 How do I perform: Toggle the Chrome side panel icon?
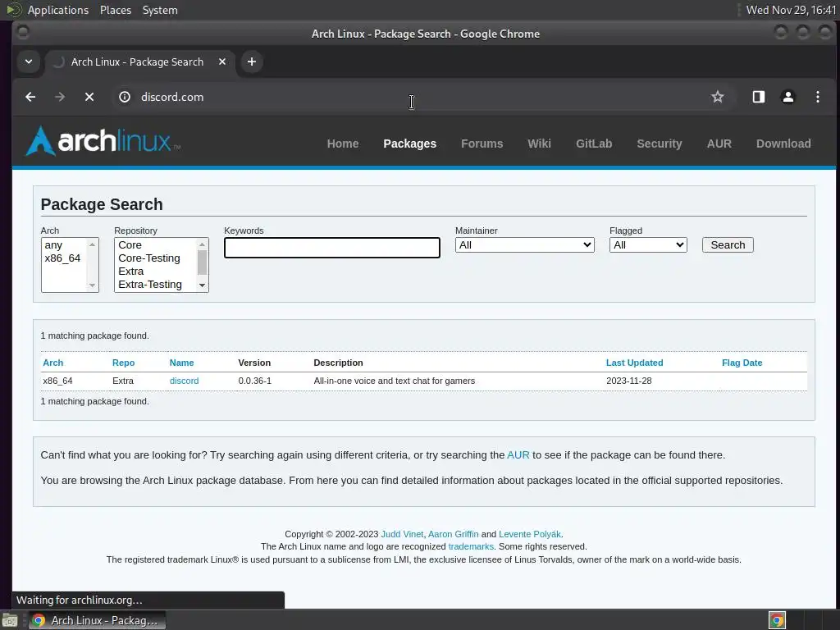759,97
